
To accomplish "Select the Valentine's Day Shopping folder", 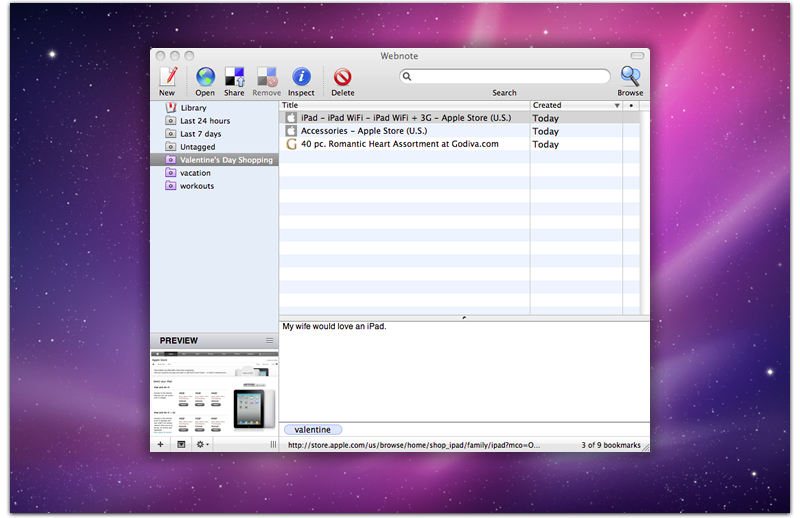I will click(x=214, y=160).
